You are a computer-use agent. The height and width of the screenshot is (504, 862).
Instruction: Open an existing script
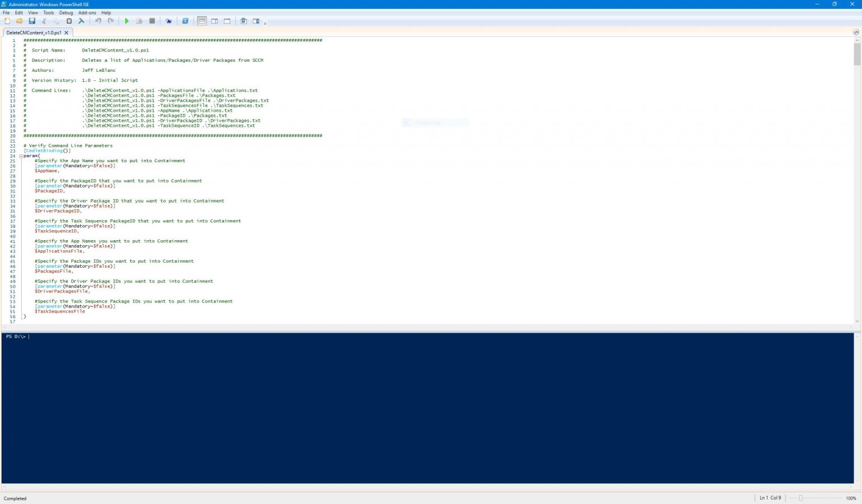click(x=20, y=21)
